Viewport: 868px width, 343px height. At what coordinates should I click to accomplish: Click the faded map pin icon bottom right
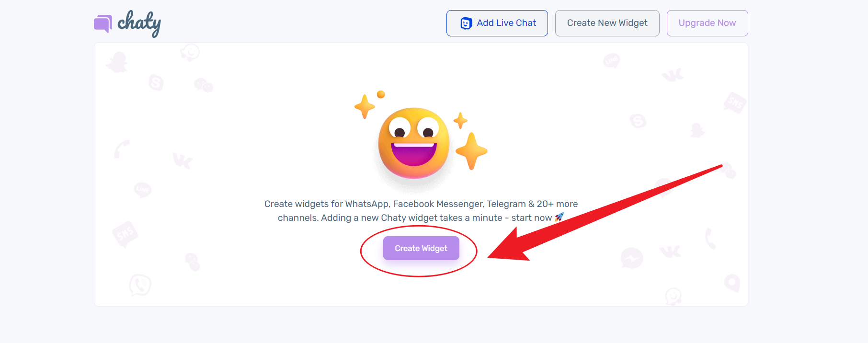tap(732, 284)
